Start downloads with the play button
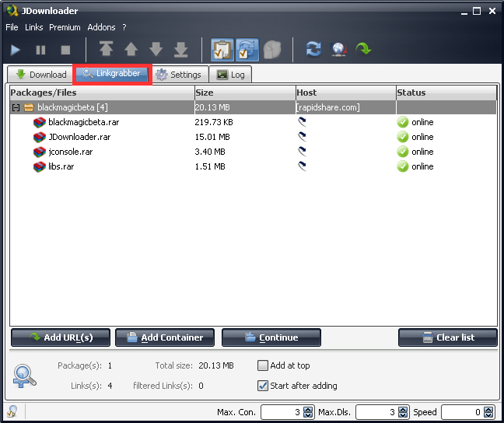The width and height of the screenshot is (504, 423). pos(15,50)
